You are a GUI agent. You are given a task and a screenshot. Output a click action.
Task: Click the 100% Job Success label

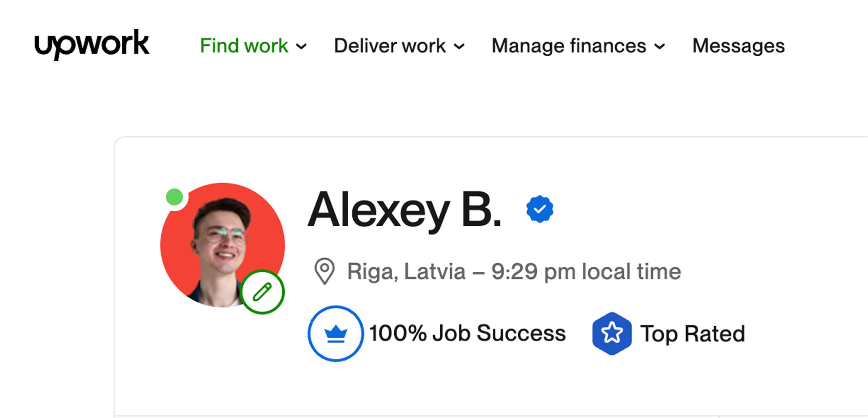point(468,333)
